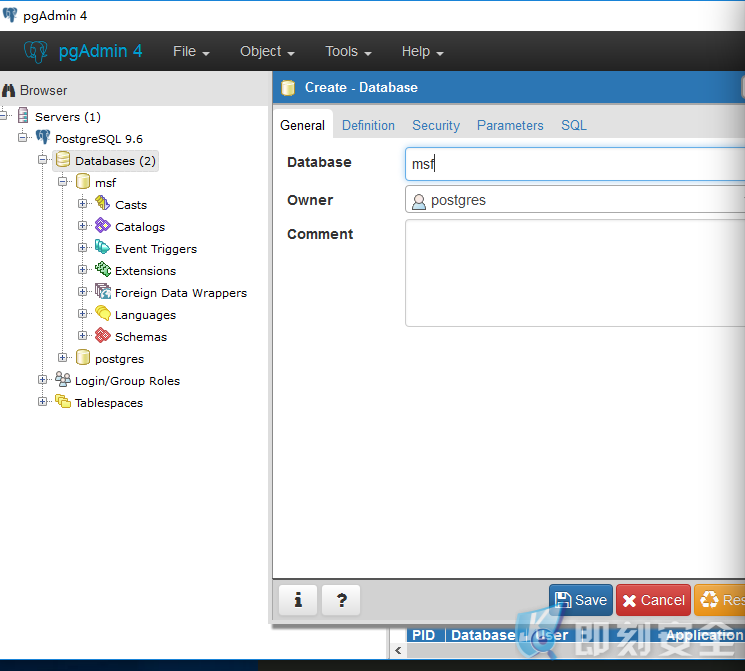Switch to the Parameters tab
745x671 pixels.
click(510, 125)
